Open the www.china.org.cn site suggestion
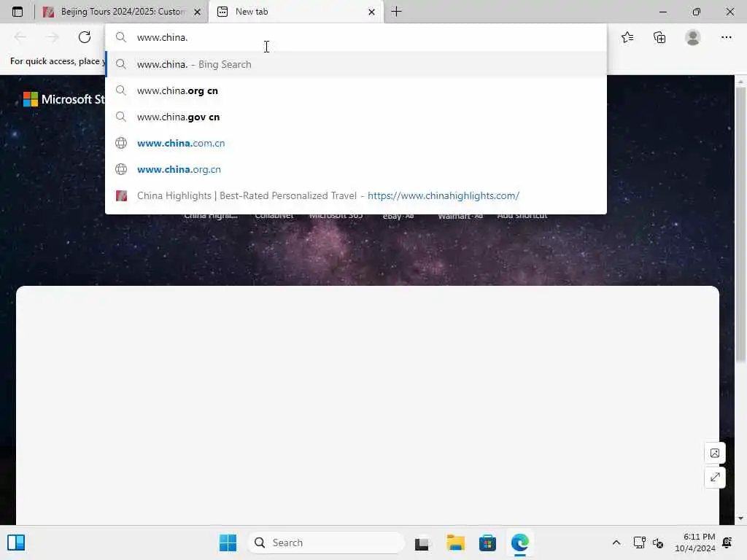 [x=356, y=169]
